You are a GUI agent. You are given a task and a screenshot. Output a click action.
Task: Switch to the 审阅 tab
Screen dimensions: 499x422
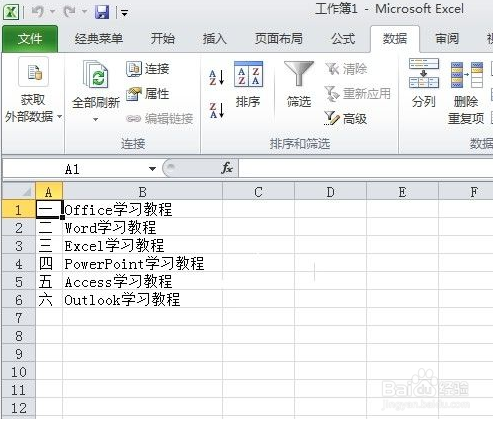point(447,39)
